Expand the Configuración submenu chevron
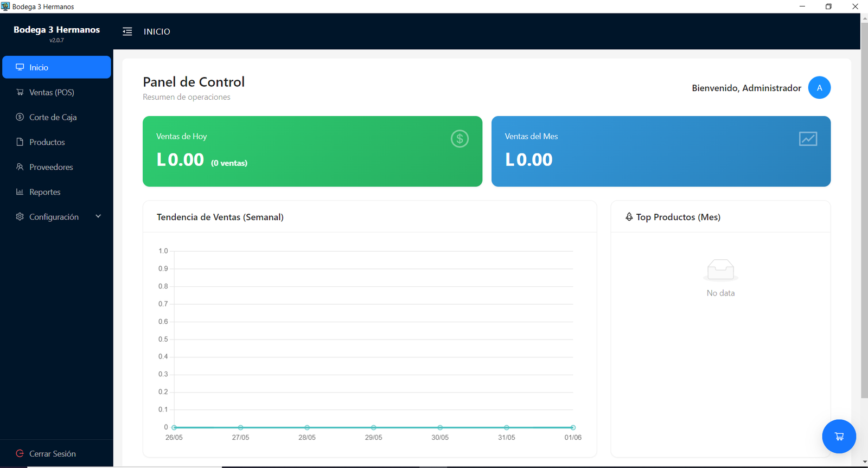The width and height of the screenshot is (868, 468). coord(98,216)
